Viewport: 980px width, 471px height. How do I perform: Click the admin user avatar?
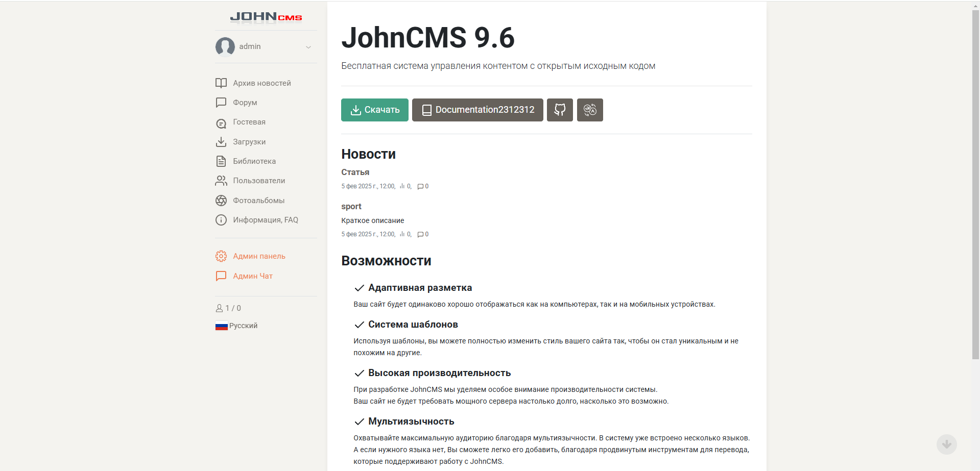tap(225, 46)
